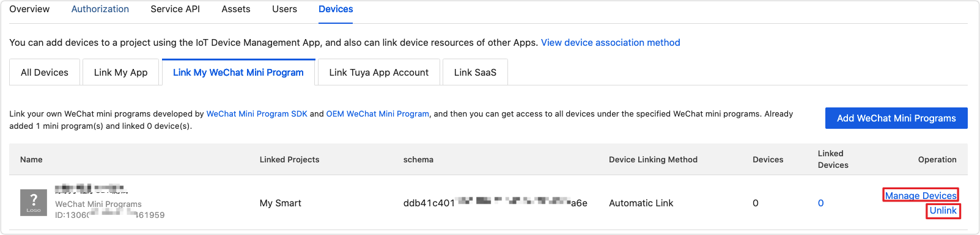Image resolution: width=980 pixels, height=235 pixels.
Task: Click the My Smart linked project cell
Action: coord(281,203)
